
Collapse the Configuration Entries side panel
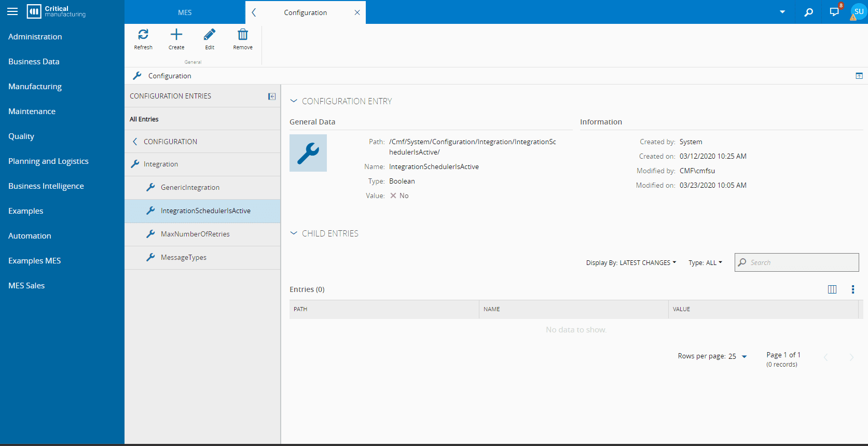click(x=272, y=96)
